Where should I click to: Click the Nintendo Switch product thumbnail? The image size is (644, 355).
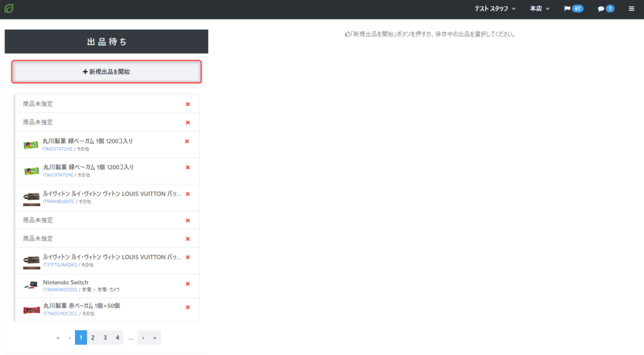pos(31,285)
